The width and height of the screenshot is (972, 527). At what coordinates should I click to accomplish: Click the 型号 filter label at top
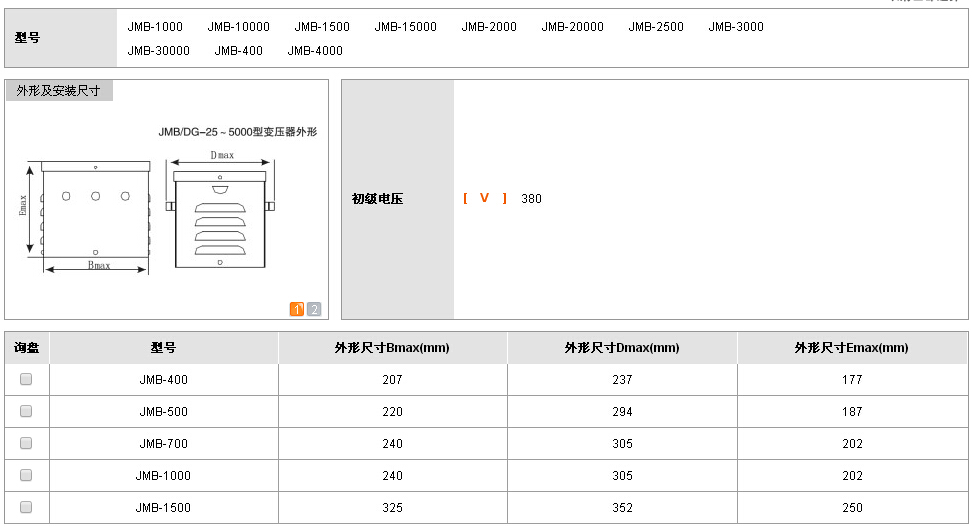27,38
